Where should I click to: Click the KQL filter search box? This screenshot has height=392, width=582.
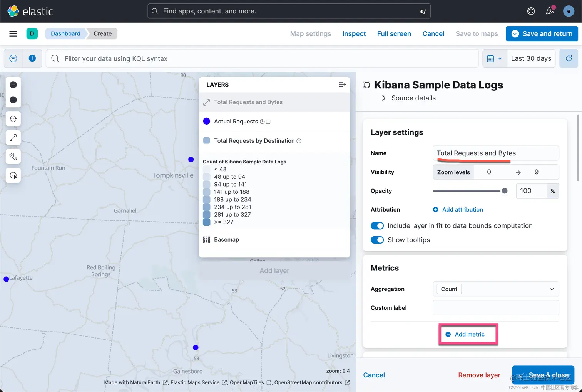click(x=262, y=58)
